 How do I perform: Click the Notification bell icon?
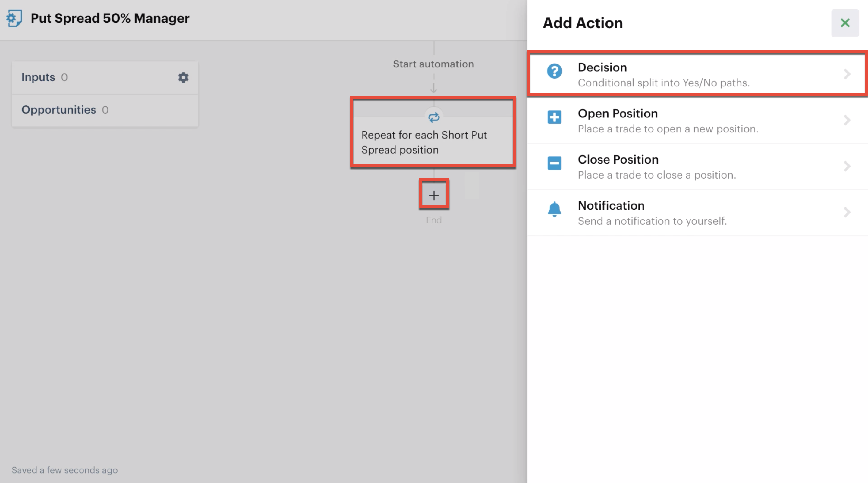coord(554,209)
